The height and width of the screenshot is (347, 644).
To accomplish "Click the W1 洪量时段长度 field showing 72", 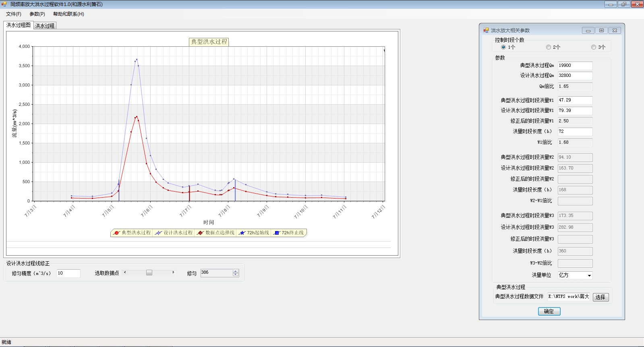I will click(575, 132).
